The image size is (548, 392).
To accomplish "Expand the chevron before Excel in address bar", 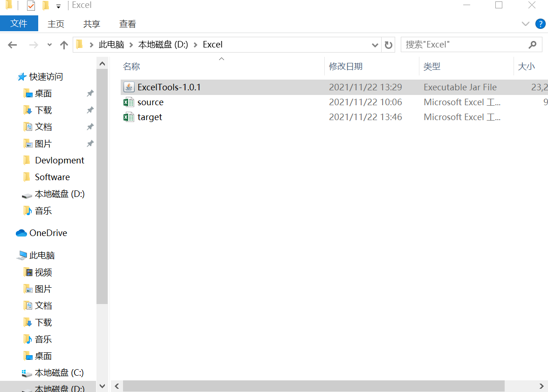I will 196,45.
